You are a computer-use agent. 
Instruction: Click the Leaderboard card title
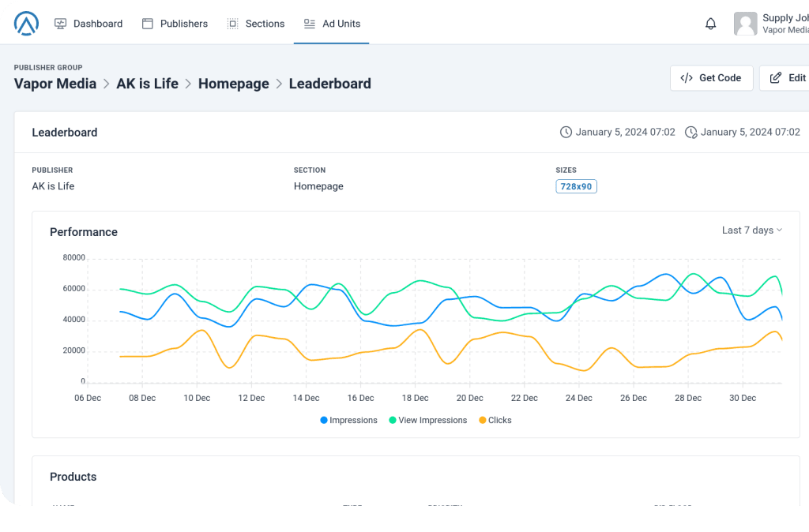pyautogui.click(x=65, y=133)
